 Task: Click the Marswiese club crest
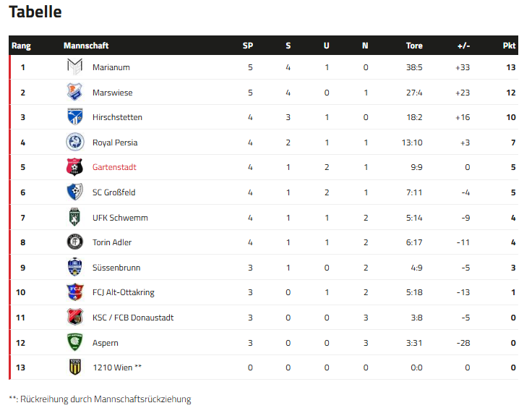tap(75, 93)
